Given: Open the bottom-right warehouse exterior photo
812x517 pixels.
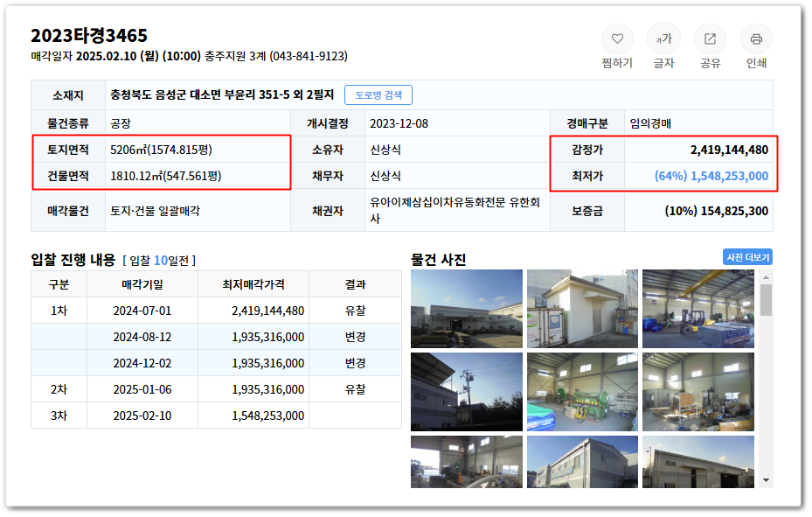Looking at the screenshot, I should pyautogui.click(x=698, y=462).
